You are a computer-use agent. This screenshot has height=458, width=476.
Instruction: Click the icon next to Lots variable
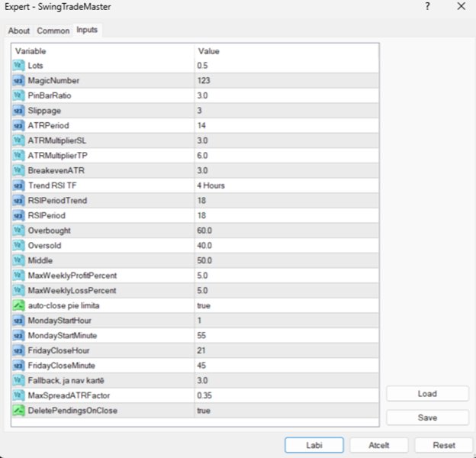click(x=18, y=66)
